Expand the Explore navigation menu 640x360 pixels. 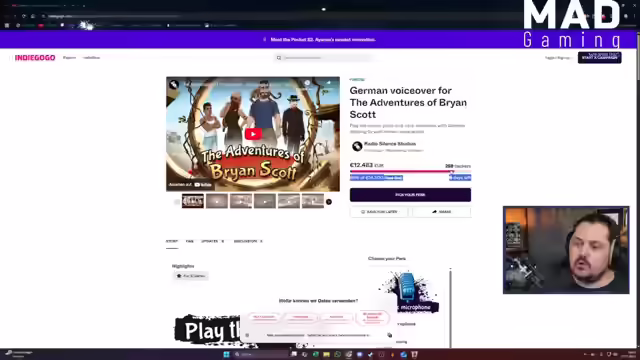click(x=69, y=58)
